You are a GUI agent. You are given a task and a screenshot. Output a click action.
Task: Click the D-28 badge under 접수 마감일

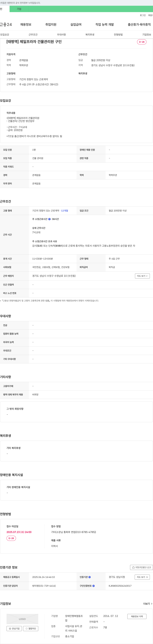(x=11, y=538)
